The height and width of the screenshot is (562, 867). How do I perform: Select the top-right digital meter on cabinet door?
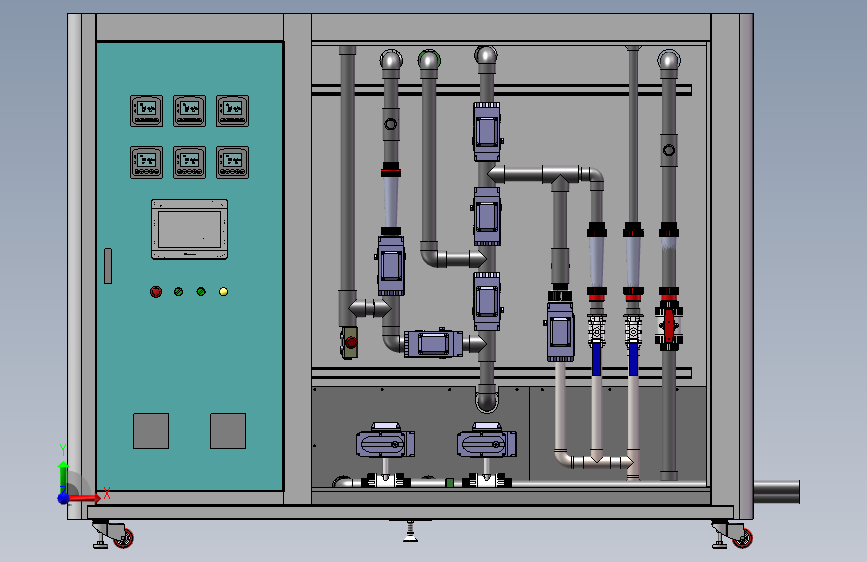coord(232,111)
